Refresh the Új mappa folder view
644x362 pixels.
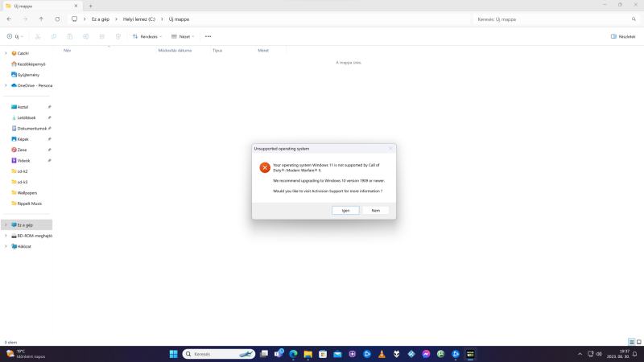coord(57,19)
